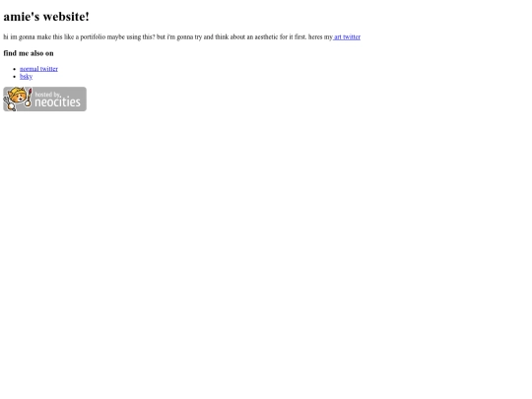Click the opening word hi in the paragraph
Screen dimensions: 532x399
pyautogui.click(x=6, y=37)
